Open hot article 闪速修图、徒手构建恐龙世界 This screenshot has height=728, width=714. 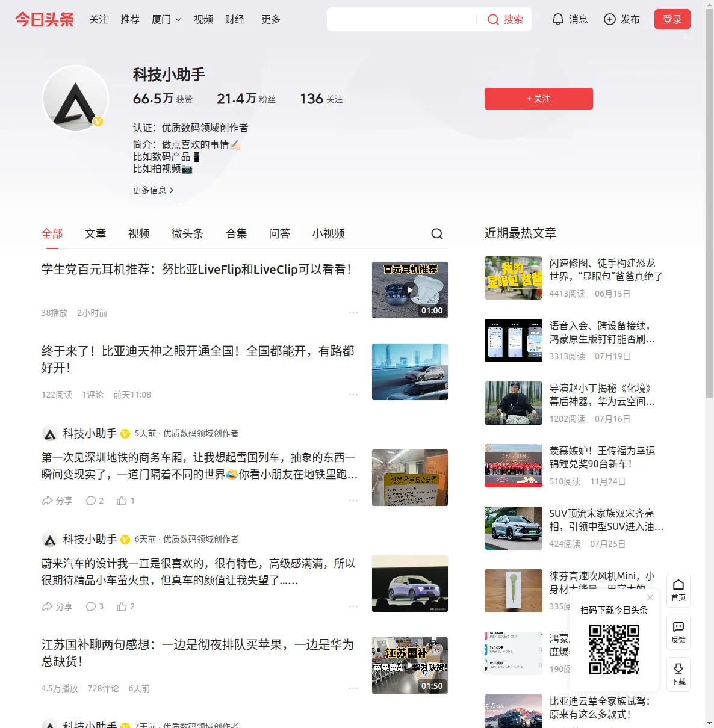(x=606, y=270)
